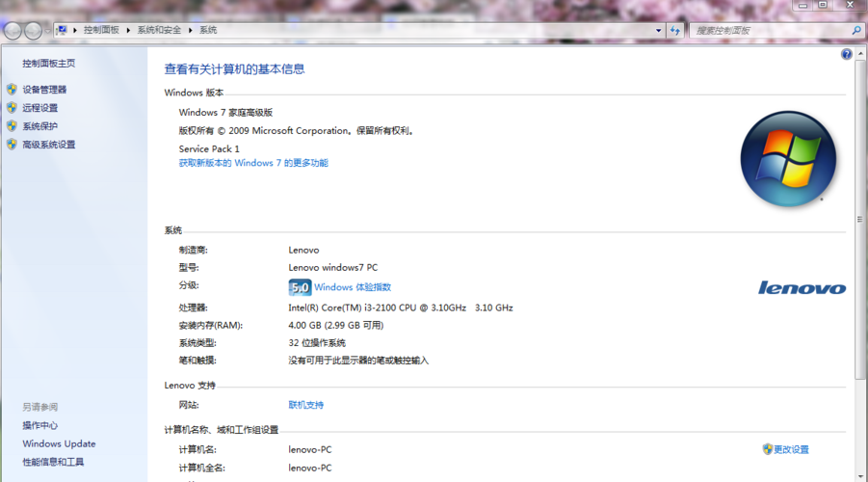Open Windows 体验指数 link
The image size is (868, 482).
[x=353, y=287]
